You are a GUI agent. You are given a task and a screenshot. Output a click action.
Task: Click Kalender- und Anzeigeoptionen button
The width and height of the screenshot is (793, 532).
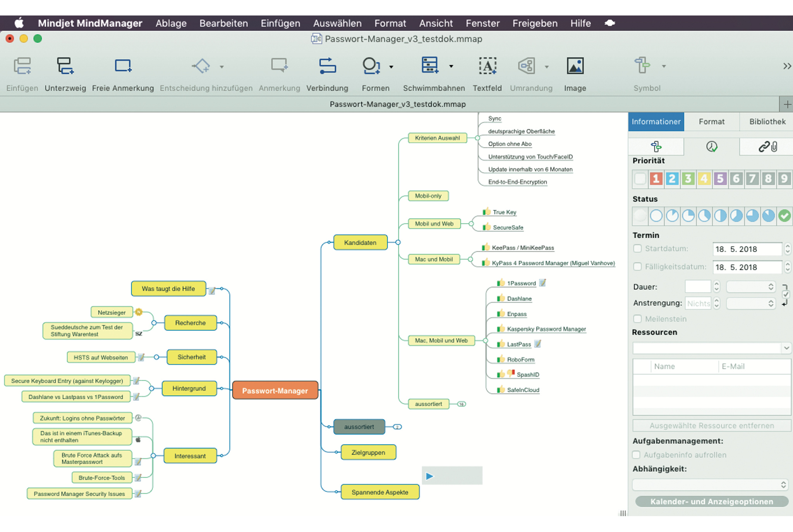point(712,501)
